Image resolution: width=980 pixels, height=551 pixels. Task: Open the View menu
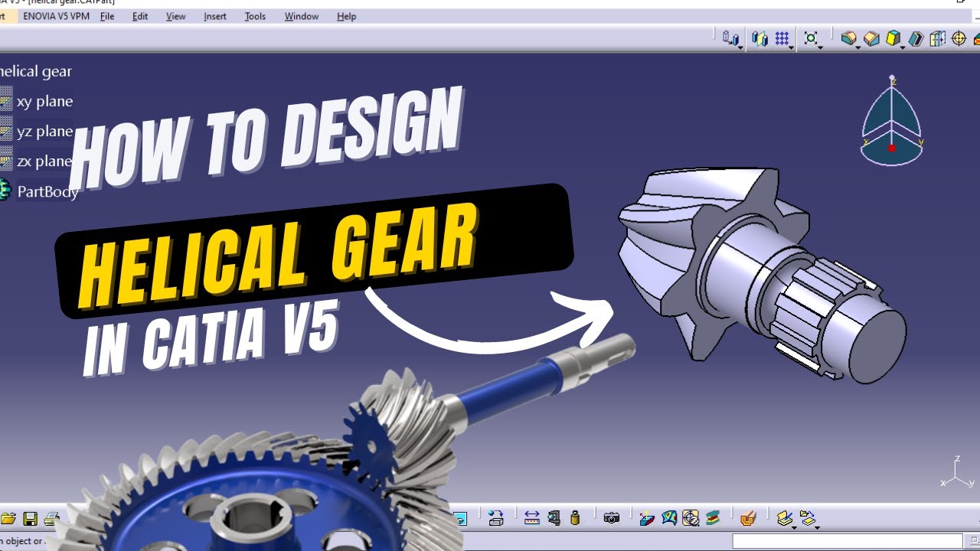[176, 16]
